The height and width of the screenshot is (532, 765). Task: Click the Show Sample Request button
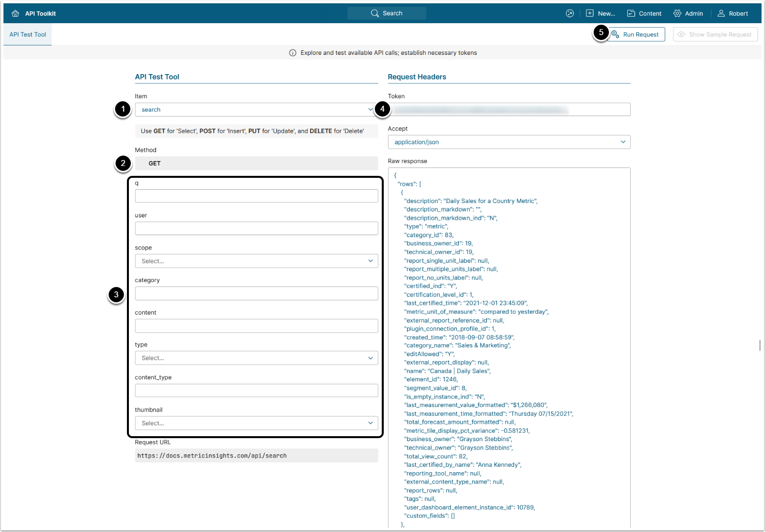(715, 35)
